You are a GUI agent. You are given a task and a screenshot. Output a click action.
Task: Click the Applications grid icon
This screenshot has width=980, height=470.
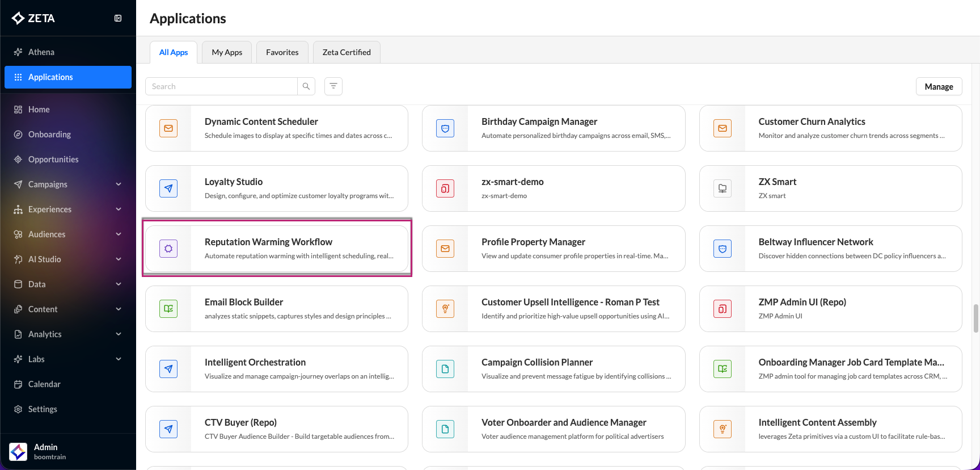[18, 77]
